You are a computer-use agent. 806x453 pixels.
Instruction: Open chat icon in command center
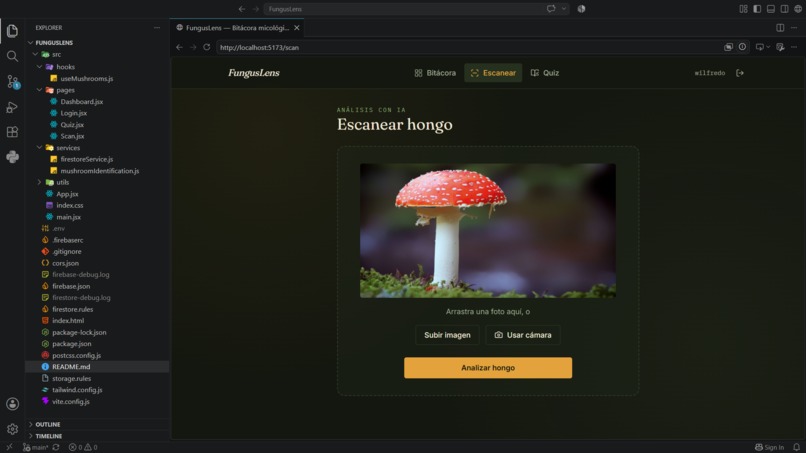tap(551, 9)
